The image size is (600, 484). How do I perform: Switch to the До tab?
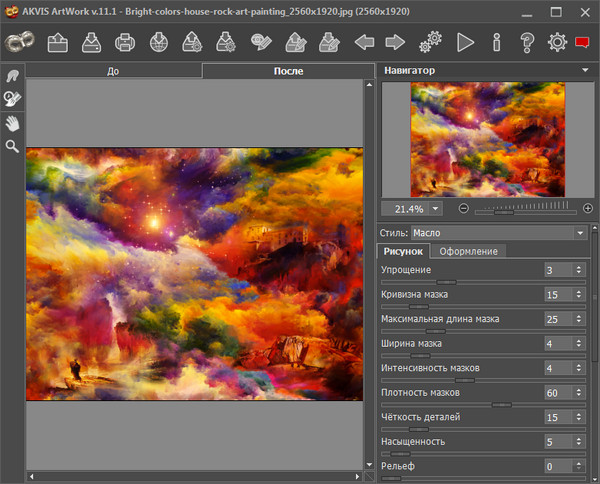pyautogui.click(x=113, y=72)
